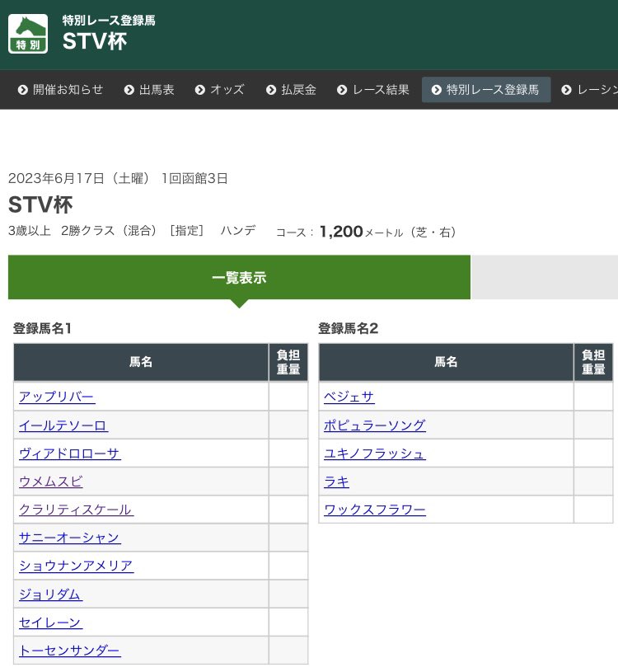The width and height of the screenshot is (618, 672).
Task: Open horse link ウメムスビ
Action: click(50, 482)
